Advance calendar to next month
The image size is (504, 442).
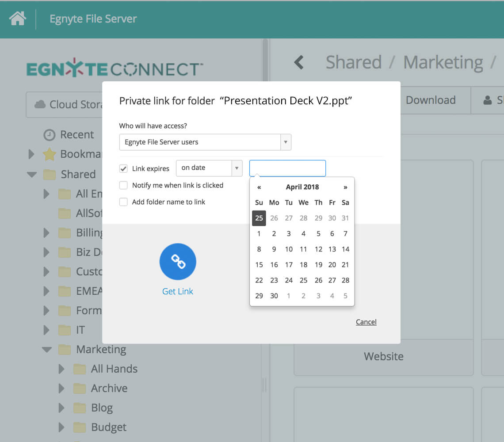pos(345,187)
